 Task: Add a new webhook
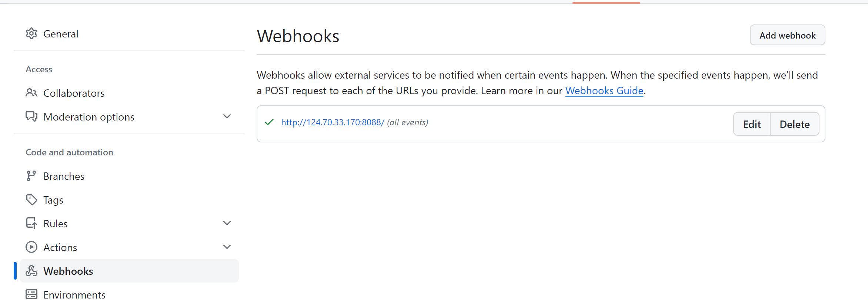787,35
